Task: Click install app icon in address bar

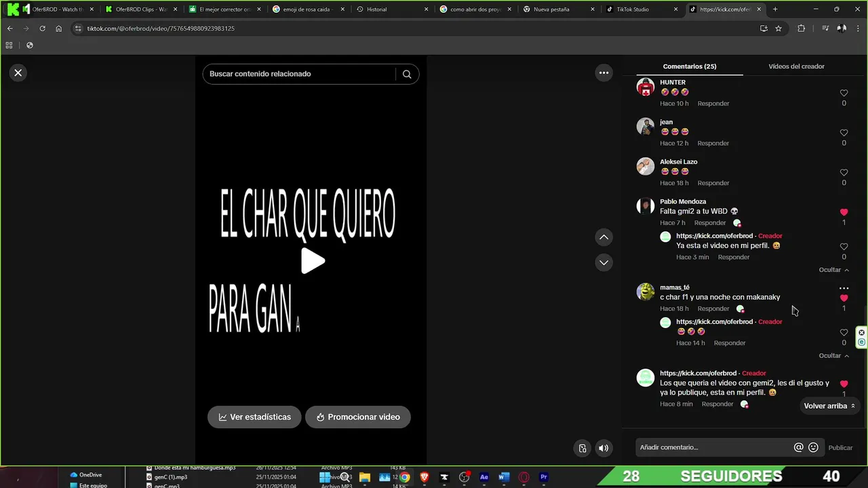Action: point(764,28)
